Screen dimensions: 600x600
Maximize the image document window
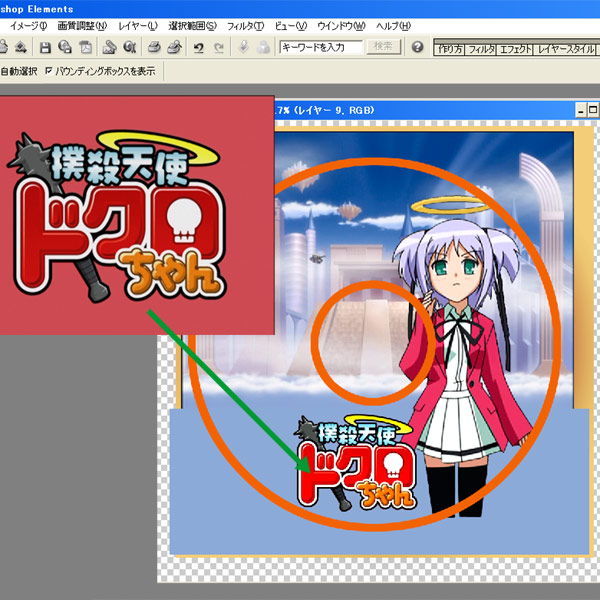point(593,111)
